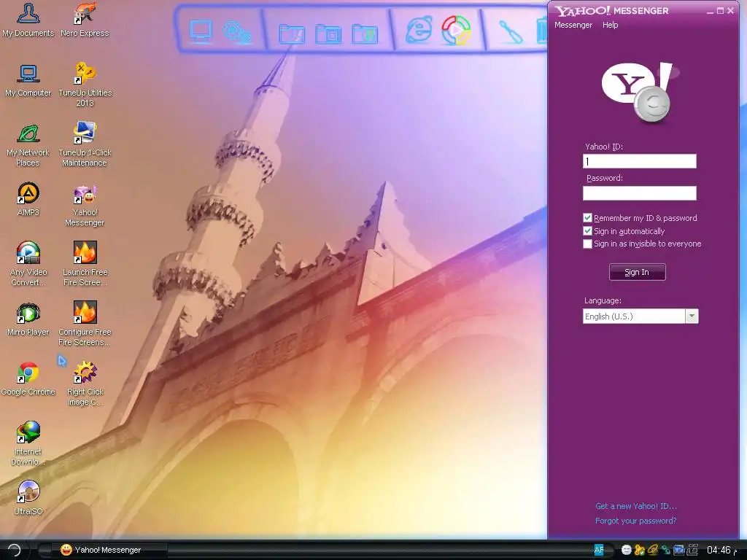Launch media player icon in top dock
This screenshot has width=747, height=560.
[x=456, y=30]
